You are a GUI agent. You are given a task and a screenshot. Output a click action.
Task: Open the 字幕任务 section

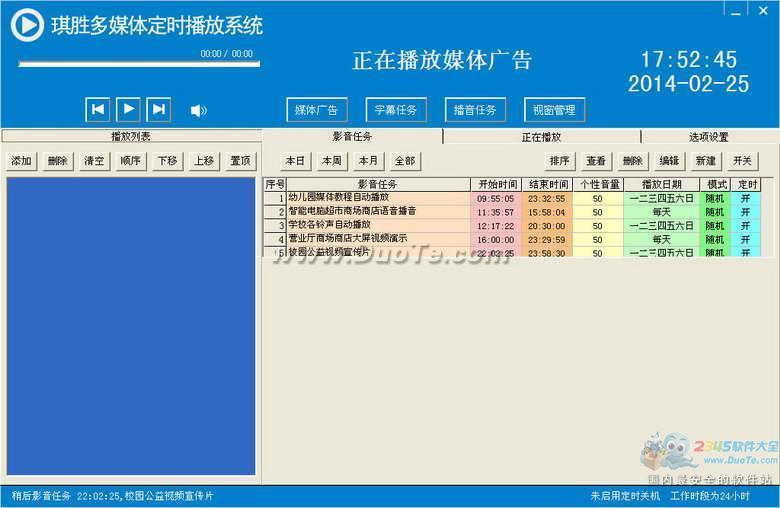coord(396,110)
